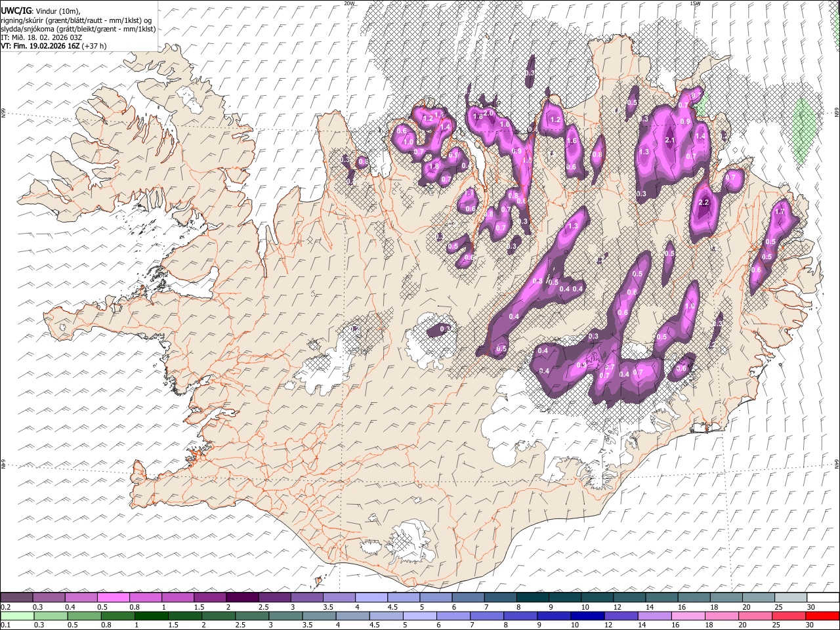The width and height of the screenshot is (840, 630).
Task: Pick the darkest purple top-row swatch above 2
Action: (242, 598)
